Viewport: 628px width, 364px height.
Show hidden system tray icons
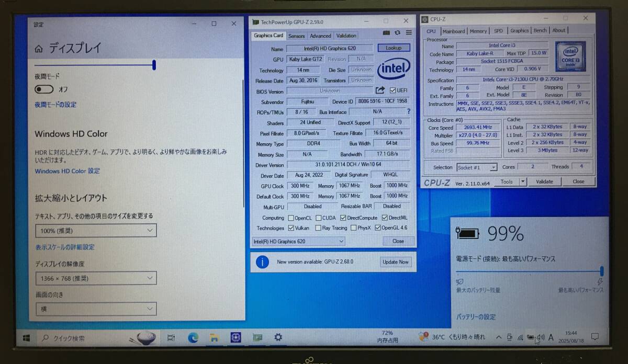point(498,337)
